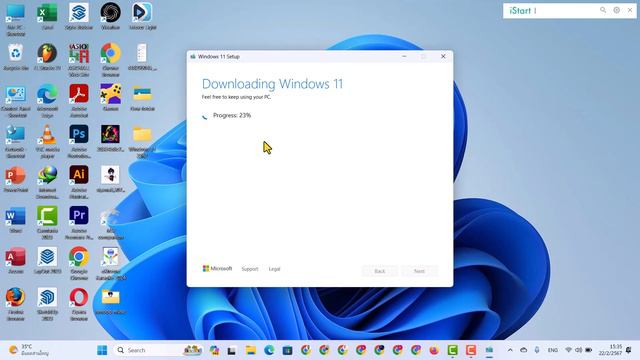The height and width of the screenshot is (360, 640).
Task: Select the Adobe Acrobat desktop shortcut
Action: coord(79,101)
